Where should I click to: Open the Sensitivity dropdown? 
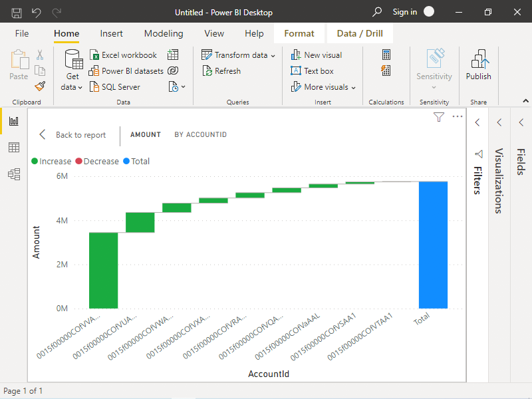click(x=434, y=69)
